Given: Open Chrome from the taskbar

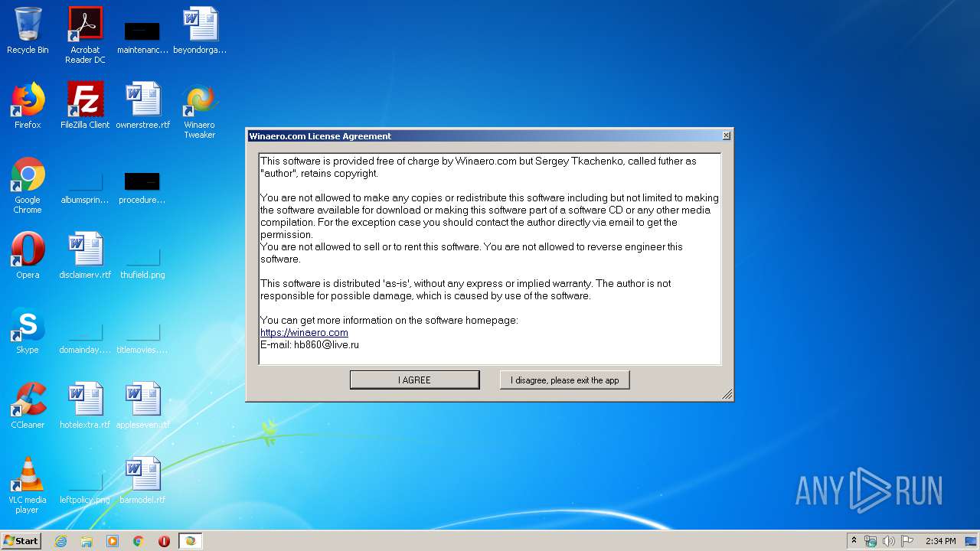Looking at the screenshot, I should 139,541.
